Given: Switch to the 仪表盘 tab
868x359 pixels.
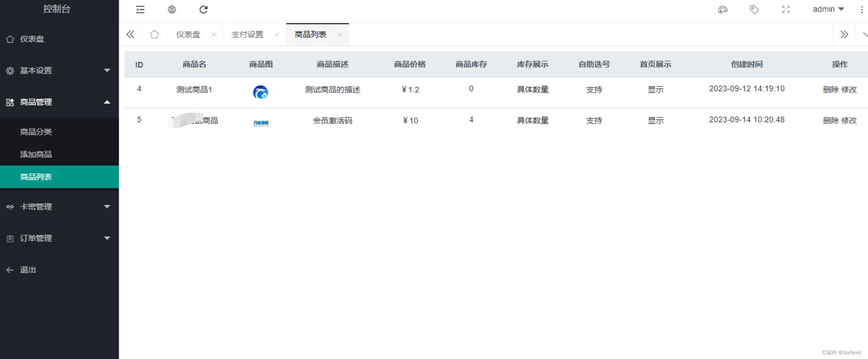Looking at the screenshot, I should pyautogui.click(x=188, y=34).
